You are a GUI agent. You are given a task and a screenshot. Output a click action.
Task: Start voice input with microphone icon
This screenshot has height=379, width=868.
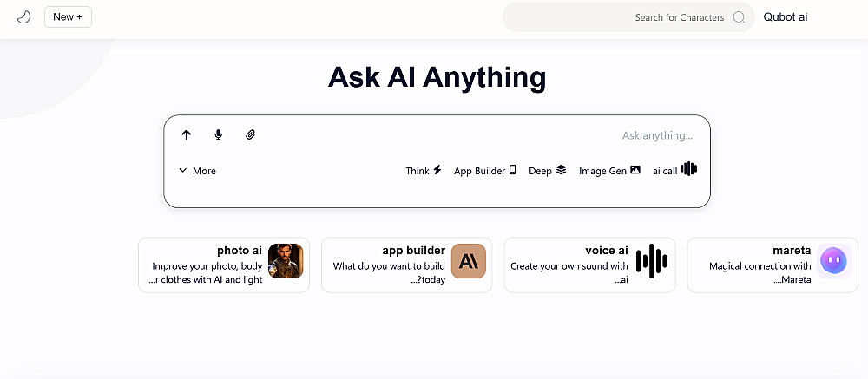pyautogui.click(x=219, y=134)
